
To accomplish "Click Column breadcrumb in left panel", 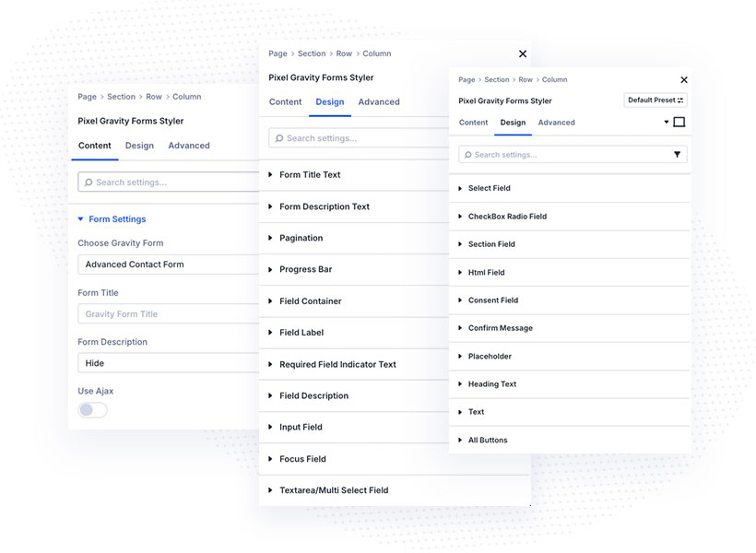I will pyautogui.click(x=186, y=97).
